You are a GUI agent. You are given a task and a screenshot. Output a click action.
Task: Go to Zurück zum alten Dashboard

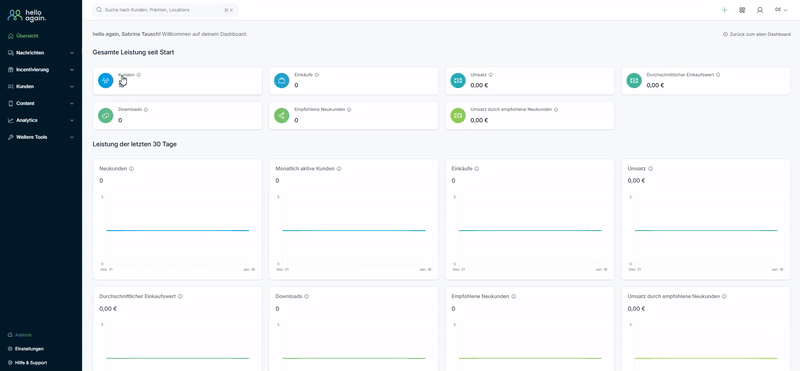point(757,34)
